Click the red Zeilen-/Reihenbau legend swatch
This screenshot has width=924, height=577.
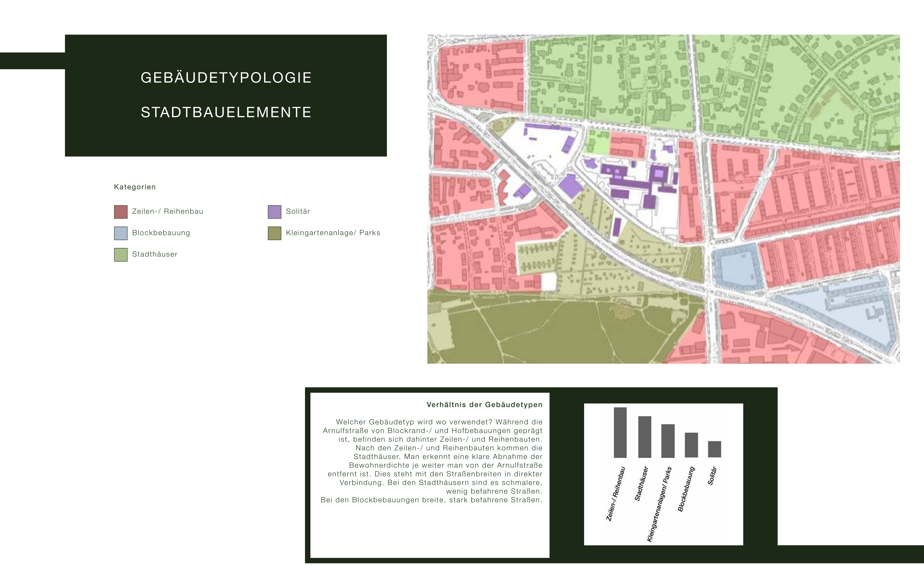click(121, 212)
